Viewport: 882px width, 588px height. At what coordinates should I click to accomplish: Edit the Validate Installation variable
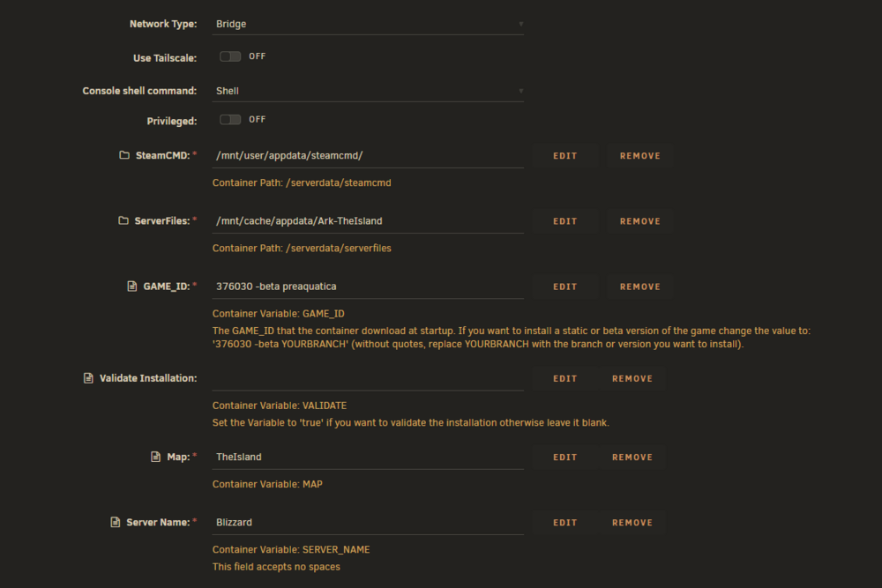pyautogui.click(x=564, y=378)
